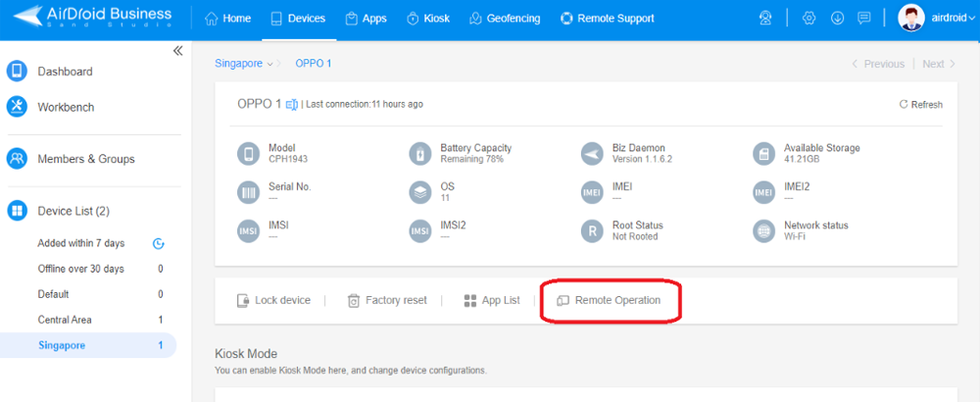Click the OS layers icon
Viewport: 980px width, 402px height.
tap(420, 192)
